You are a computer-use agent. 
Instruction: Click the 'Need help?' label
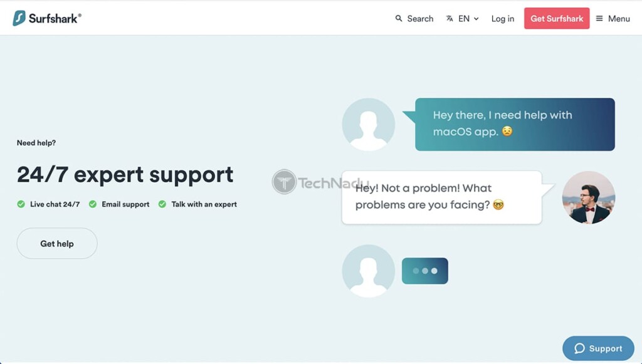[x=36, y=143]
